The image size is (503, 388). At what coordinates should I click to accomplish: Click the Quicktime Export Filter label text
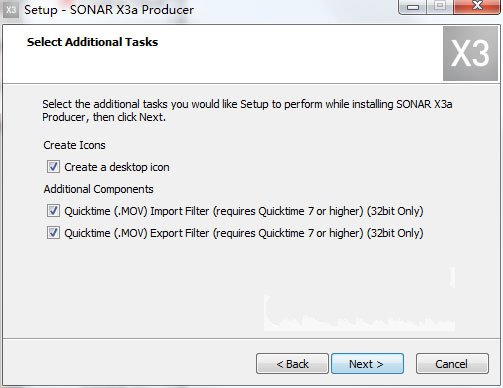click(244, 233)
